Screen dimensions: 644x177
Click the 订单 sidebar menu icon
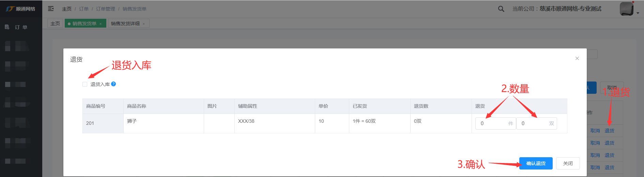coord(7,27)
